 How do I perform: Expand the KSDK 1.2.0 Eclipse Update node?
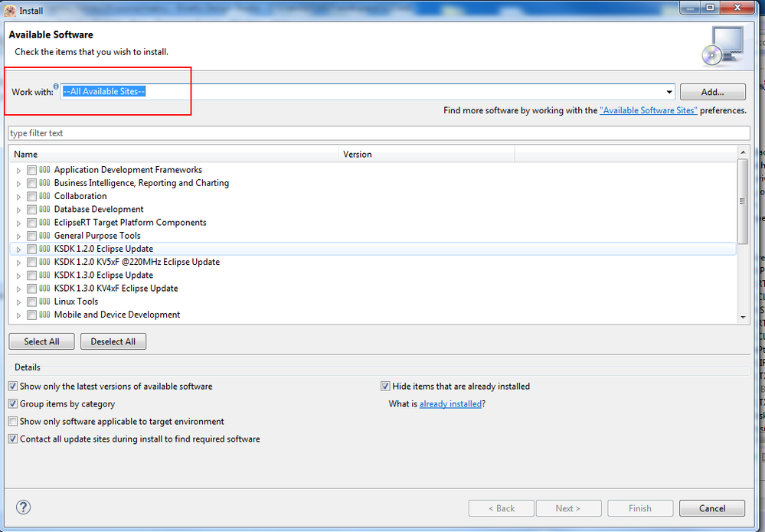tap(18, 250)
